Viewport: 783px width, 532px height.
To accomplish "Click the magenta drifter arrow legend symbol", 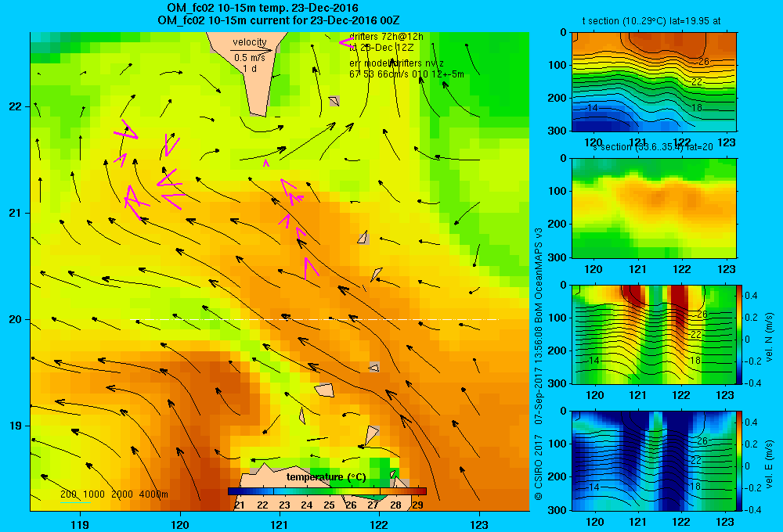I will pyautogui.click(x=345, y=42).
